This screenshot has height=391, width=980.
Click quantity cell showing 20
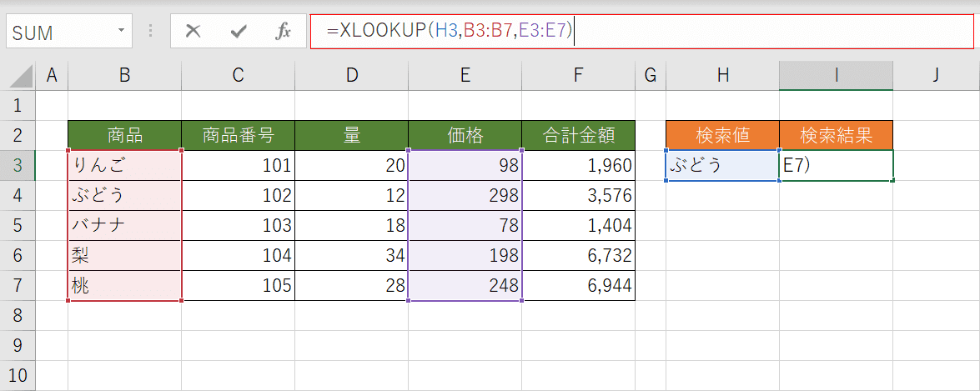[x=351, y=166]
